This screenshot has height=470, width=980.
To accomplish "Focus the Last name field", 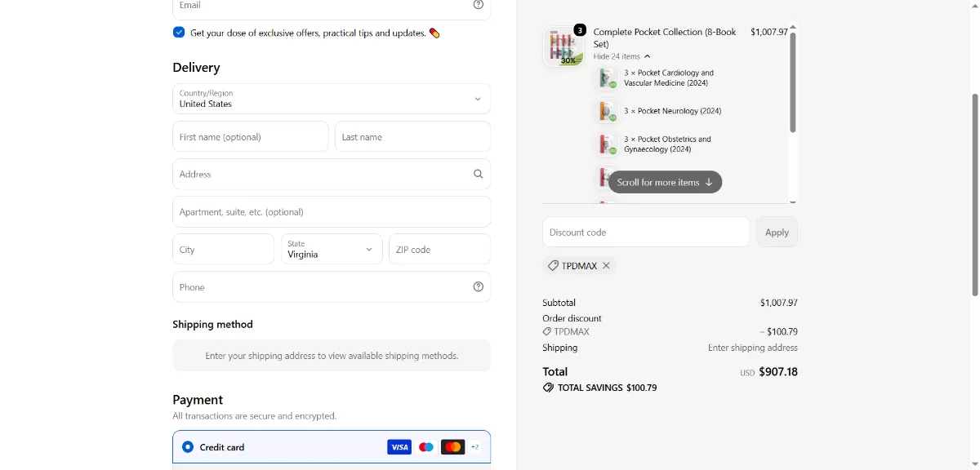I will 412,137.
